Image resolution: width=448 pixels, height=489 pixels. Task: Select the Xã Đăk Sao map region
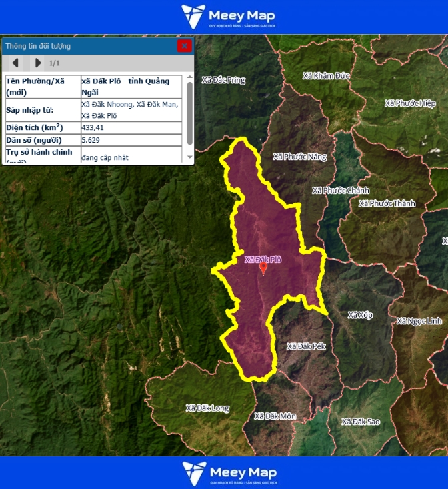coord(360,422)
